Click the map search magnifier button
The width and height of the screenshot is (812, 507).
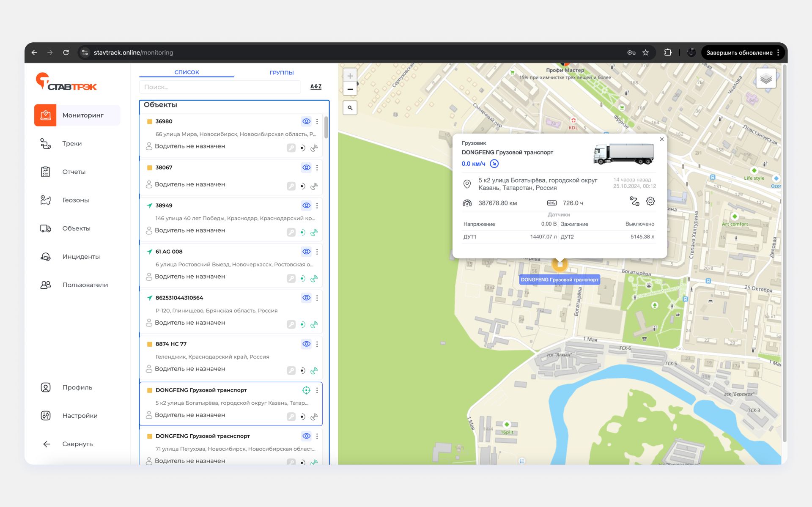tap(350, 108)
